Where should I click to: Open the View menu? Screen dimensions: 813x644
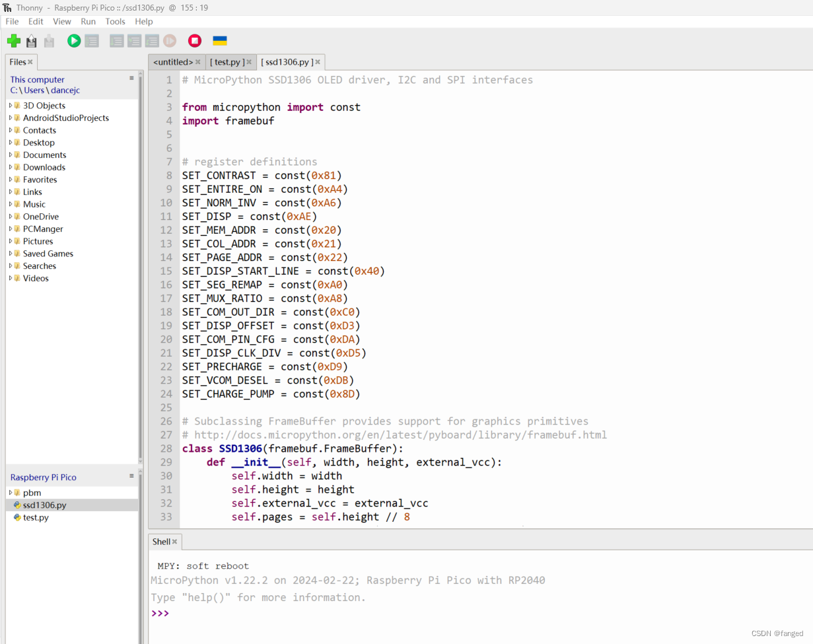click(x=62, y=21)
